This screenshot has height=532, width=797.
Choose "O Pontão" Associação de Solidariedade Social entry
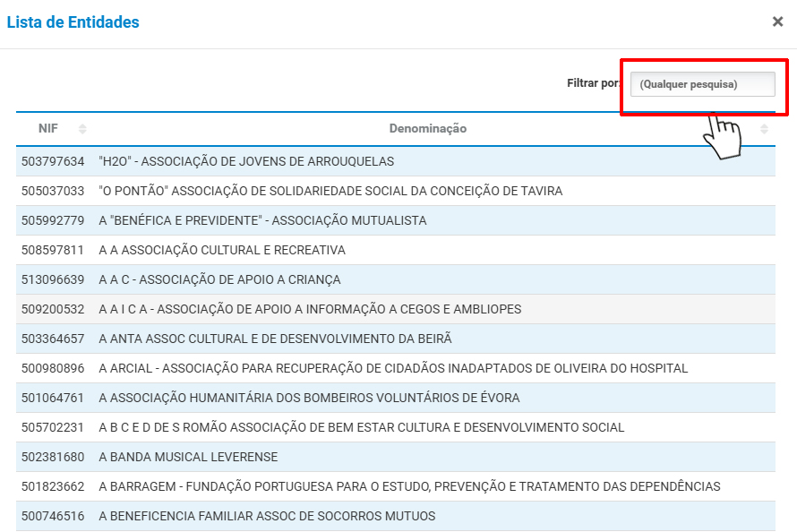(330, 192)
